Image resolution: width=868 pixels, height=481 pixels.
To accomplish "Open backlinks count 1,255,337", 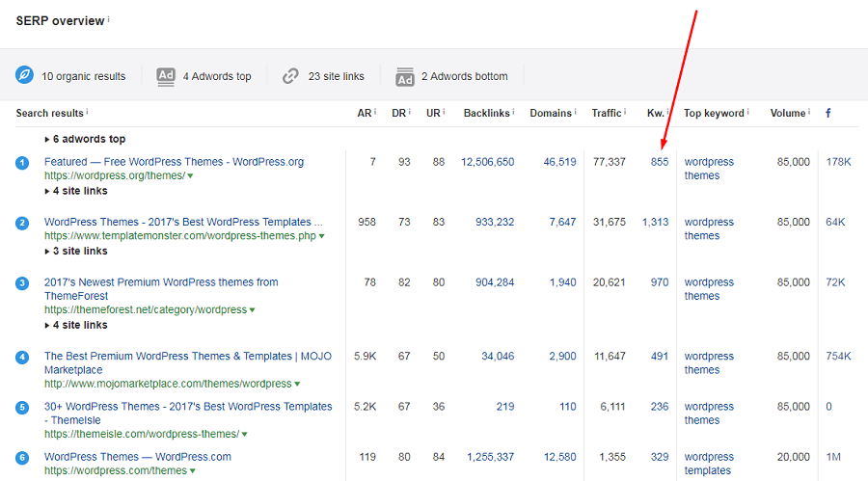I will point(491,457).
